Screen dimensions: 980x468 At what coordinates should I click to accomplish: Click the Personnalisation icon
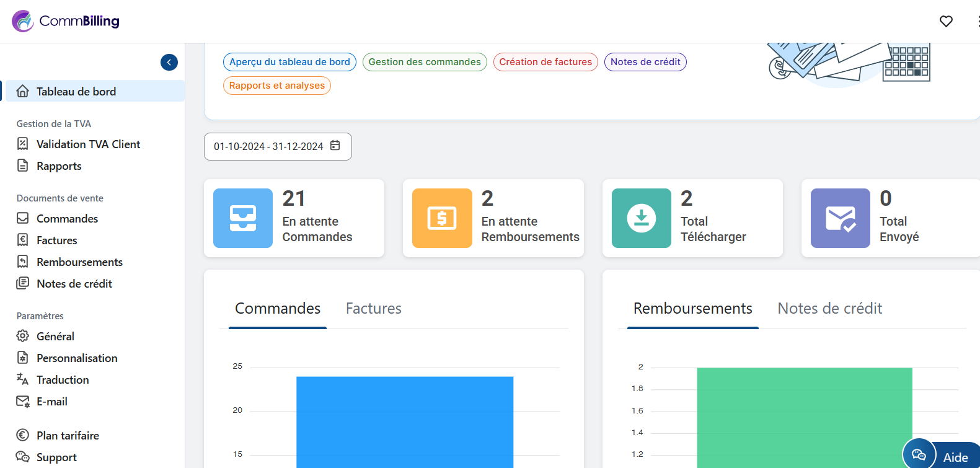pyautogui.click(x=23, y=358)
